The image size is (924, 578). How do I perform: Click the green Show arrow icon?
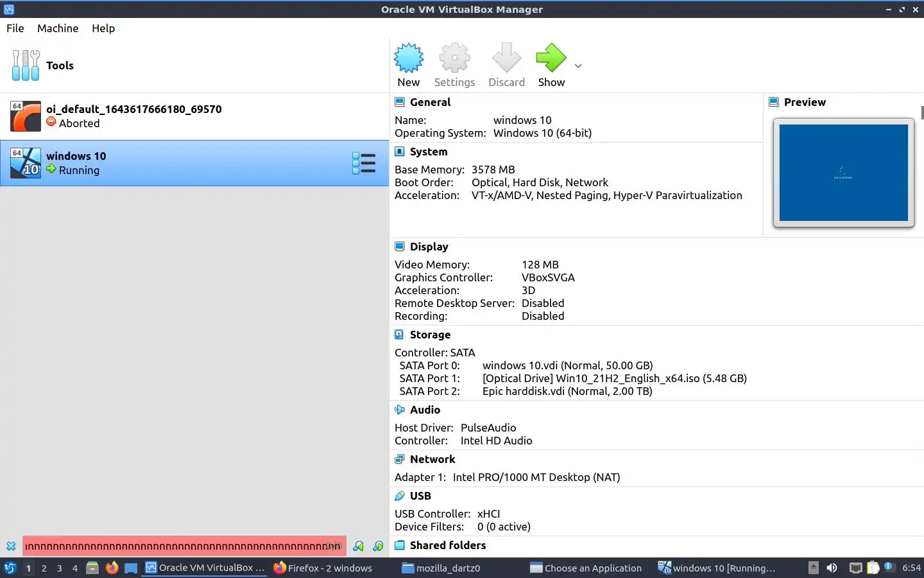[x=551, y=58]
